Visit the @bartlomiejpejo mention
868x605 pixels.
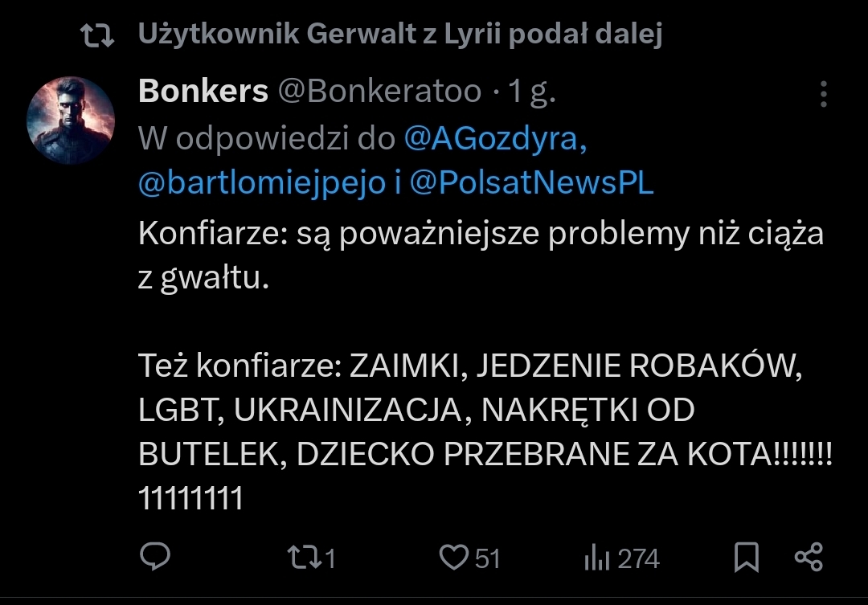click(x=262, y=183)
